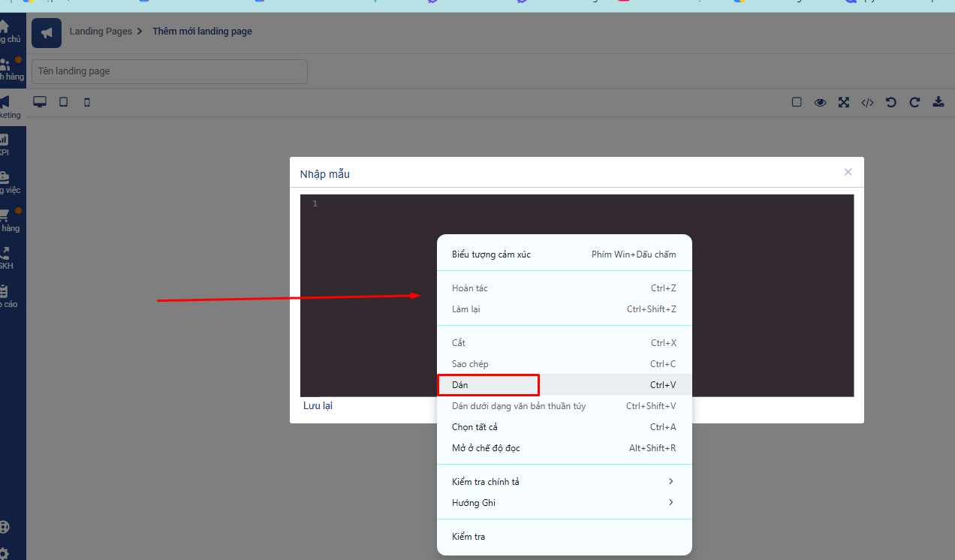Click the Tên landing page input field
The width and height of the screenshot is (955, 560).
coord(170,71)
